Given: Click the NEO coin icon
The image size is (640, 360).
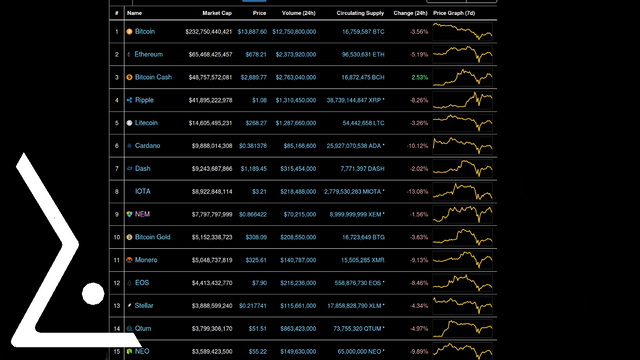Looking at the screenshot, I should click(129, 351).
